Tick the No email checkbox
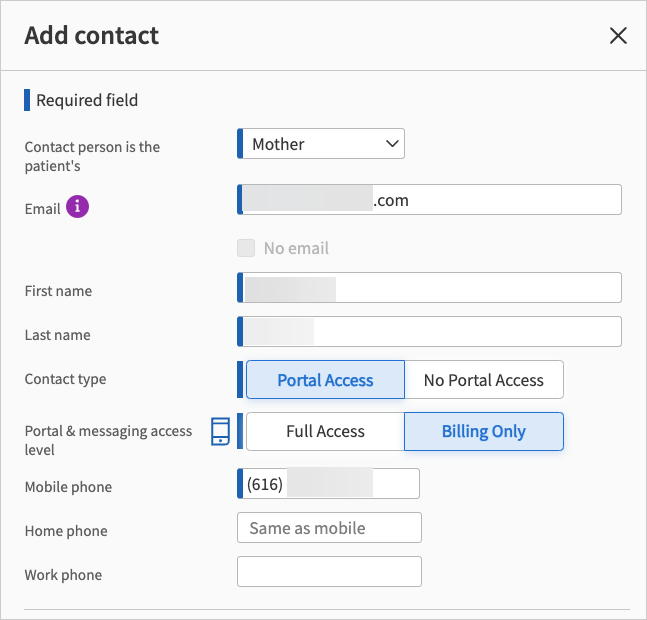The width and height of the screenshot is (647, 620). pyautogui.click(x=246, y=248)
